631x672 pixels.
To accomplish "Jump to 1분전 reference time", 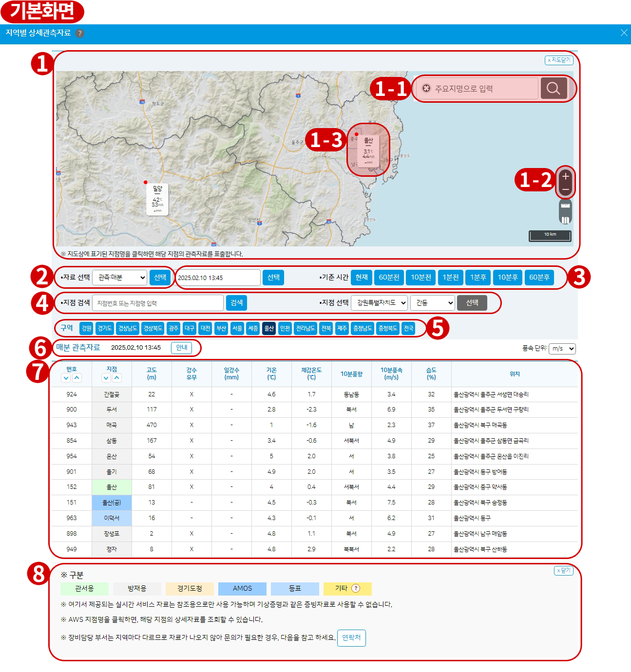I will (451, 278).
